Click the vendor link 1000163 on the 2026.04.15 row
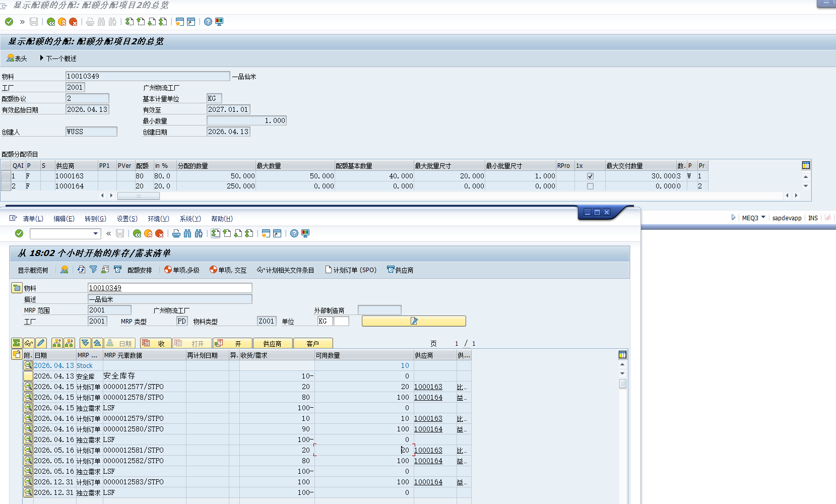Image resolution: width=836 pixels, height=504 pixels. click(x=428, y=387)
